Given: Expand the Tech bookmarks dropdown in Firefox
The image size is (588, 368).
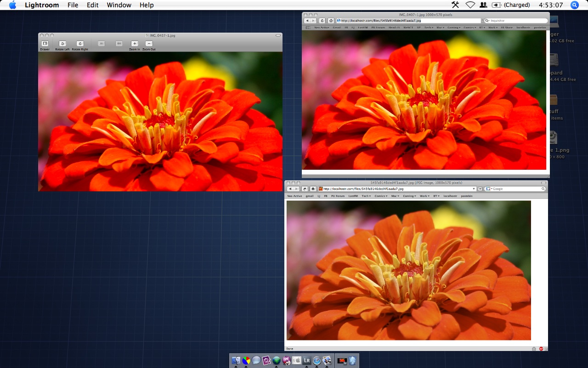Looking at the screenshot, I should (366, 195).
